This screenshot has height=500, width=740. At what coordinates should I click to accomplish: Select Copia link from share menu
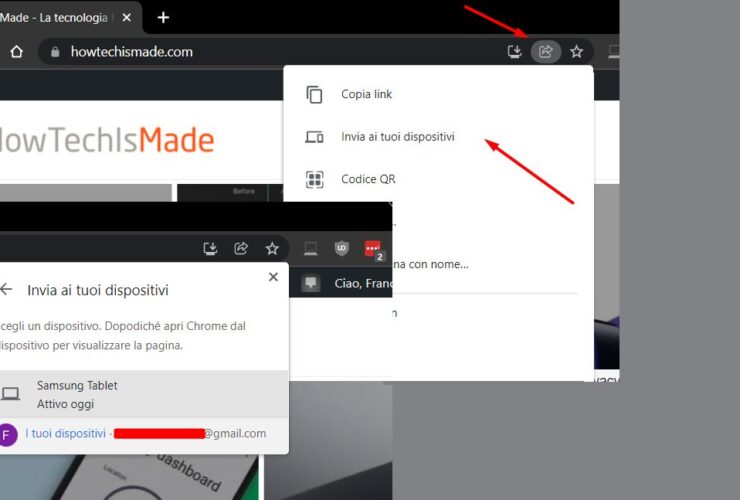(x=438, y=94)
